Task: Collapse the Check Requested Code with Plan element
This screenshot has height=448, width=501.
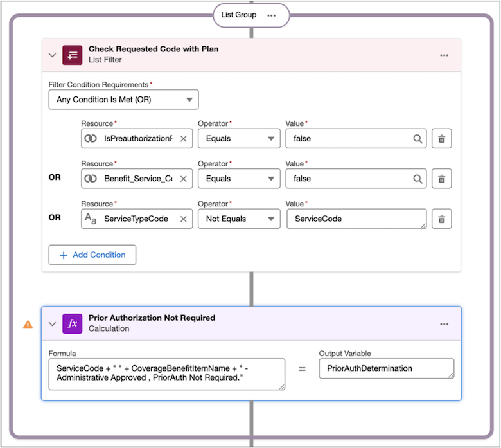Action: (53, 55)
